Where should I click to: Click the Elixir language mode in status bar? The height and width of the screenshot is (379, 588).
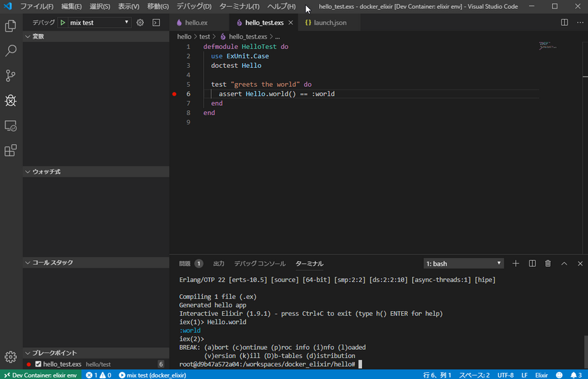(x=541, y=375)
